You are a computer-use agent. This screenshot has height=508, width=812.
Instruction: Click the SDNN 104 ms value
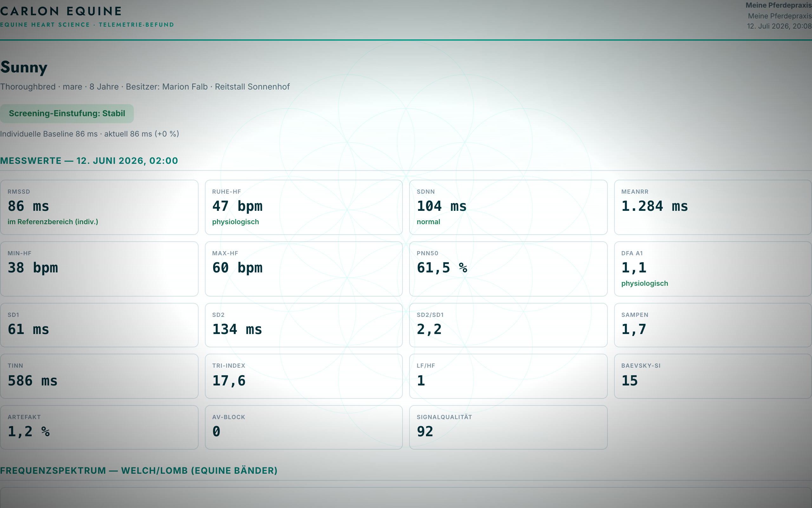(x=442, y=206)
